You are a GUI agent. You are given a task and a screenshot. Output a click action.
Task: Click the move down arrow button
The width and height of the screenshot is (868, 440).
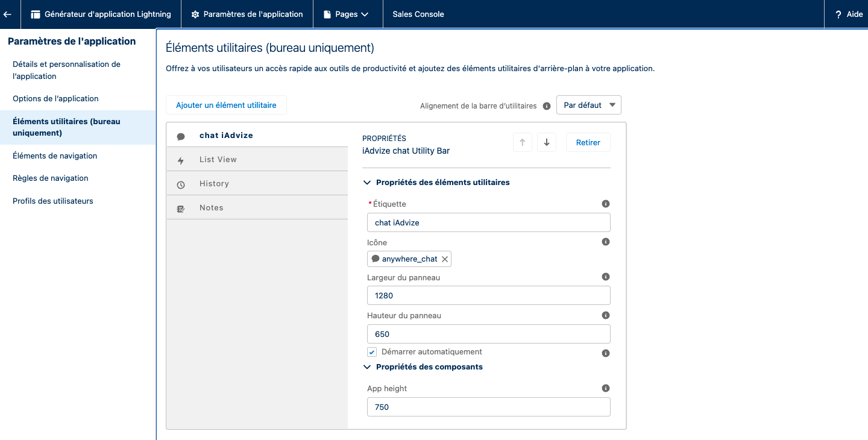click(546, 143)
